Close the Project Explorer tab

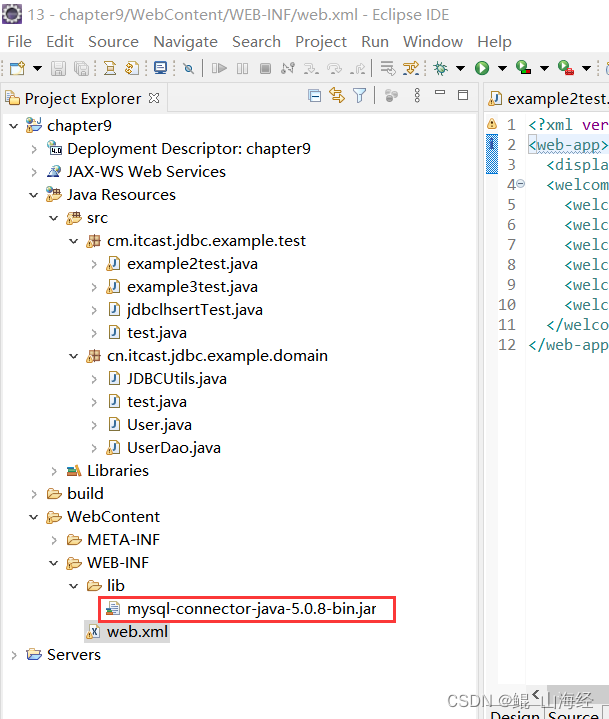(154, 98)
